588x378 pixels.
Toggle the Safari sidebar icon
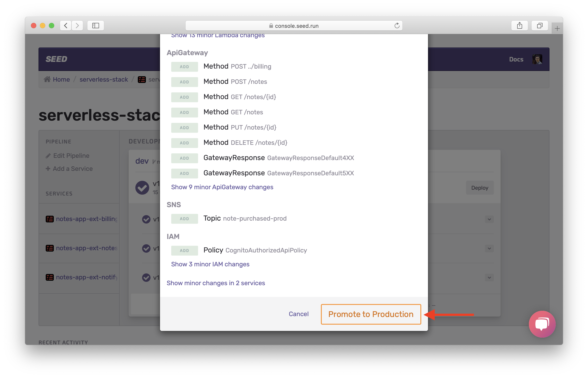click(x=96, y=26)
